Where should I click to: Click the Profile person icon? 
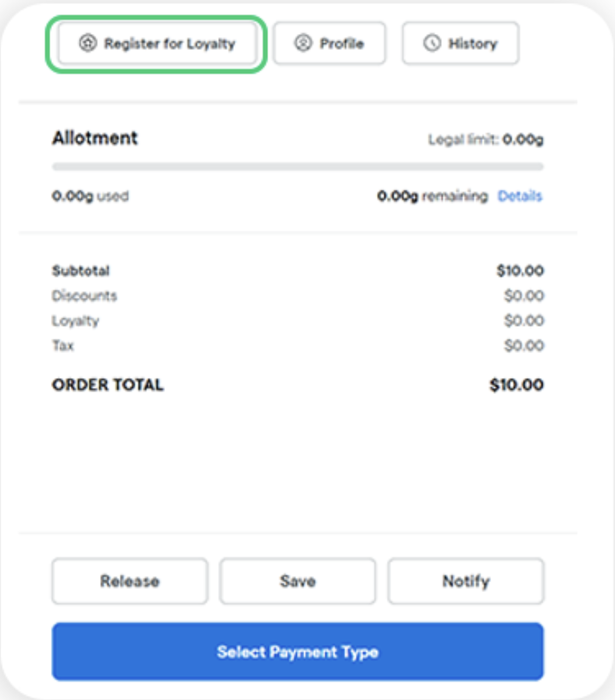click(x=303, y=43)
